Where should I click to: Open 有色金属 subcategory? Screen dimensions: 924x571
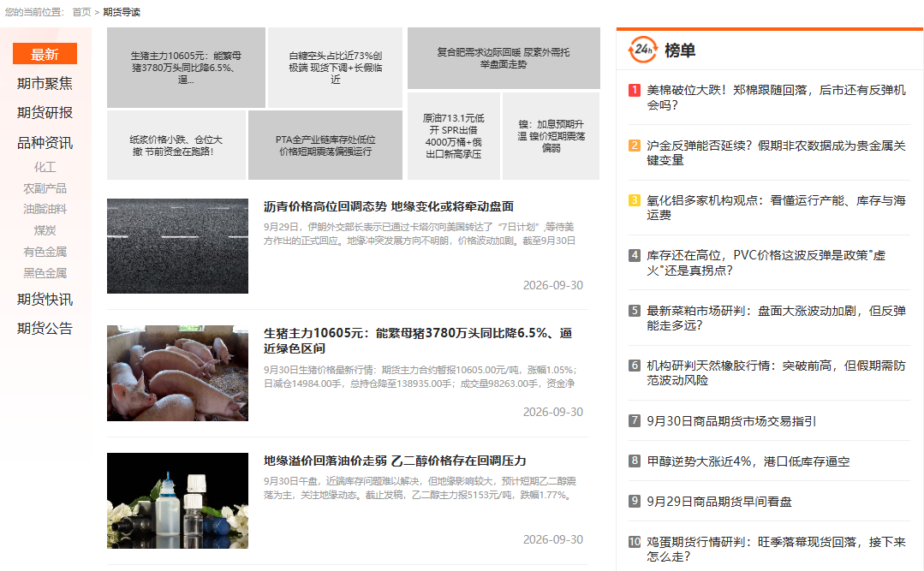45,253
